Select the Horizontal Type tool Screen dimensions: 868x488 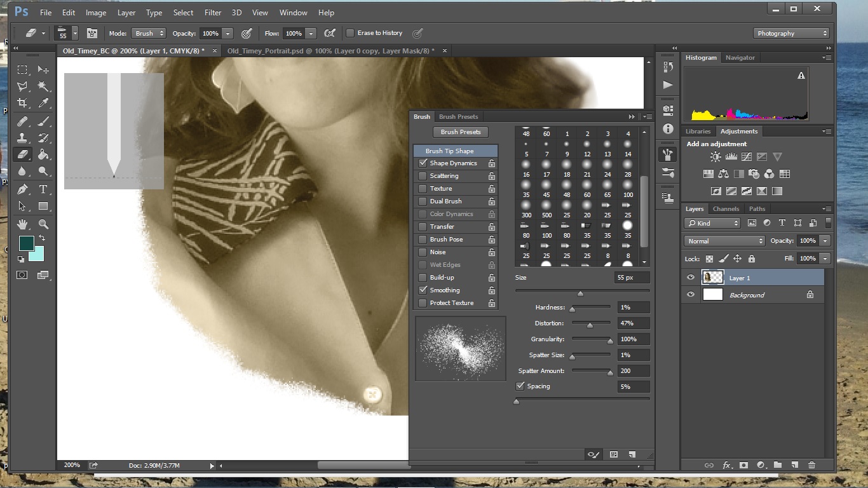click(x=44, y=188)
